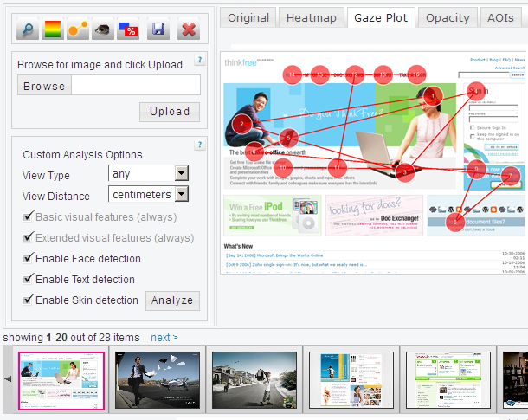Switch to the Heatmap tab

point(311,17)
